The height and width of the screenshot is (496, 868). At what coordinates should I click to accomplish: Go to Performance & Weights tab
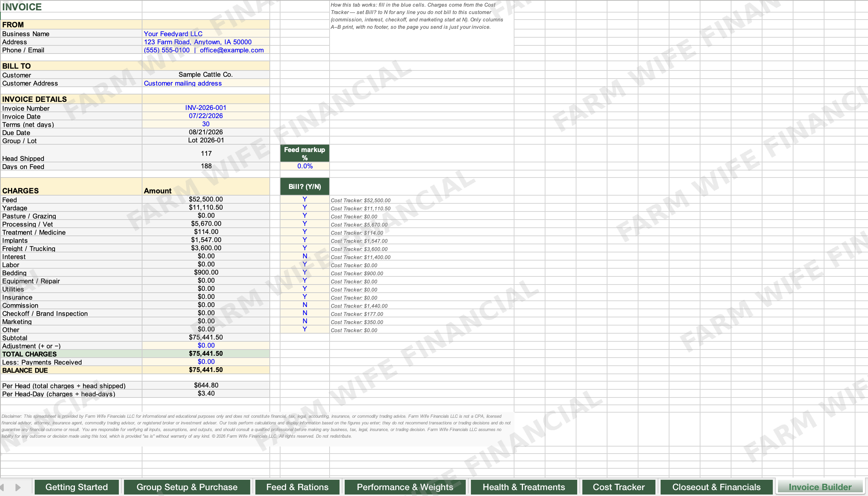(405, 487)
